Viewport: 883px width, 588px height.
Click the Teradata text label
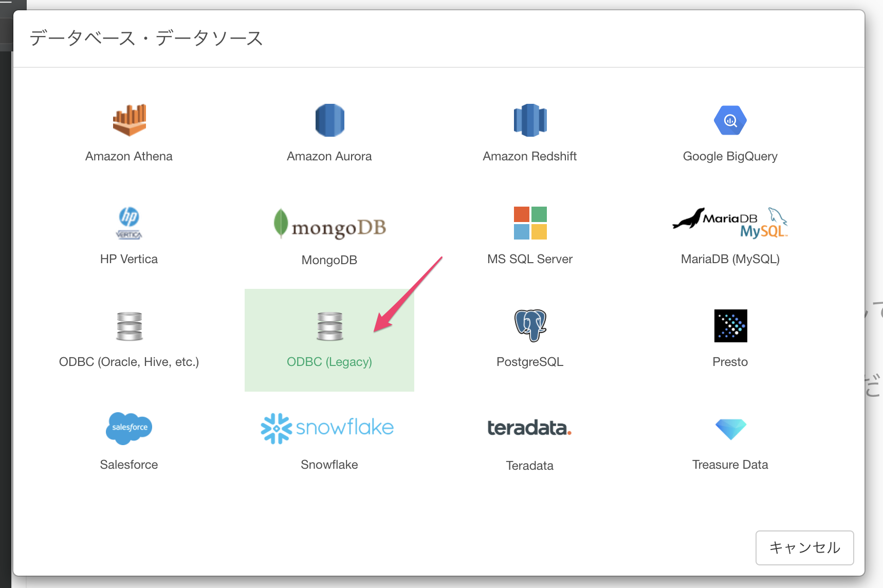tap(530, 466)
